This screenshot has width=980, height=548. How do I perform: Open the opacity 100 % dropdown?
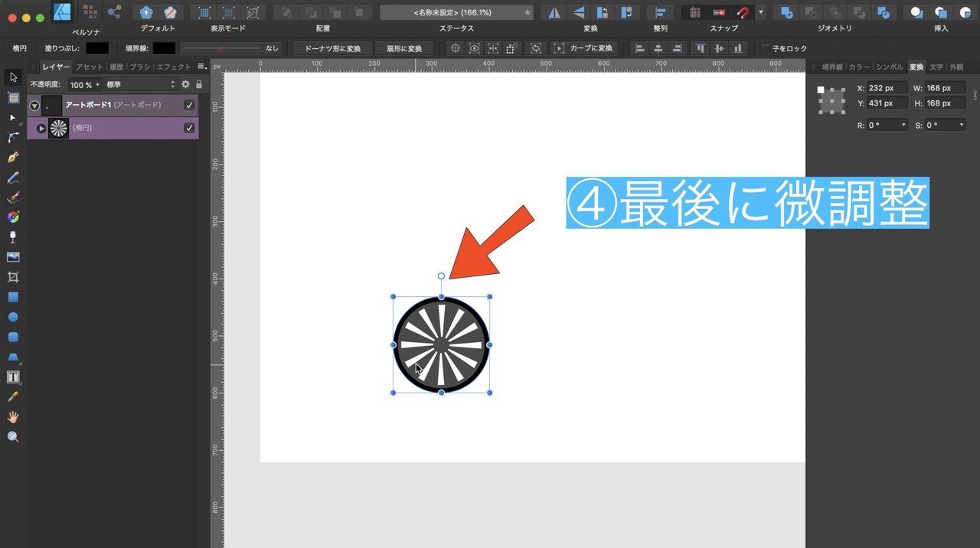coord(85,84)
